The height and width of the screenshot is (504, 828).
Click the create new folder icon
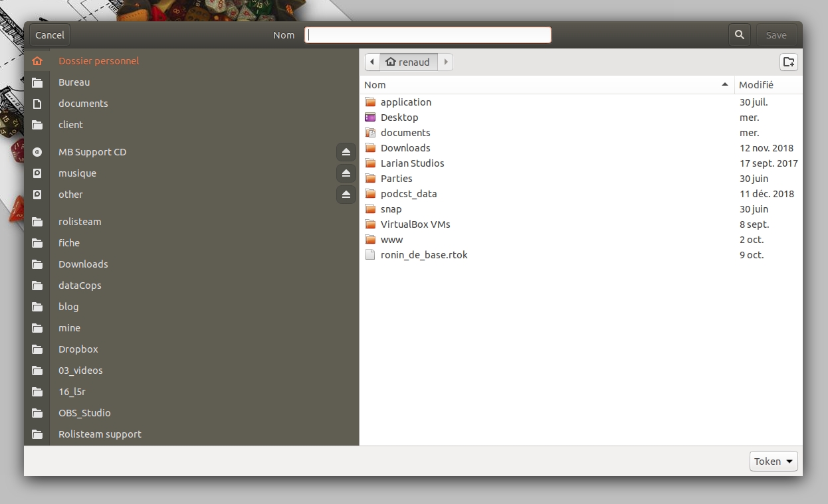788,62
